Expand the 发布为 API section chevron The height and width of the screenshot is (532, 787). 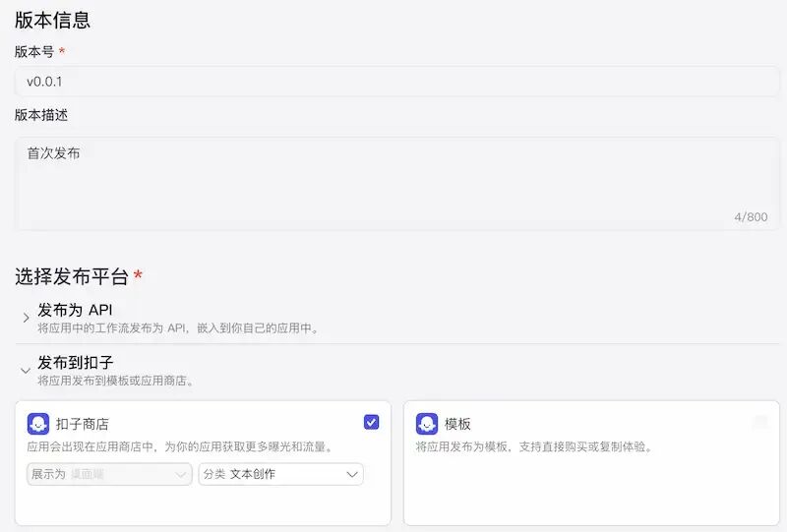pyautogui.click(x=26, y=318)
